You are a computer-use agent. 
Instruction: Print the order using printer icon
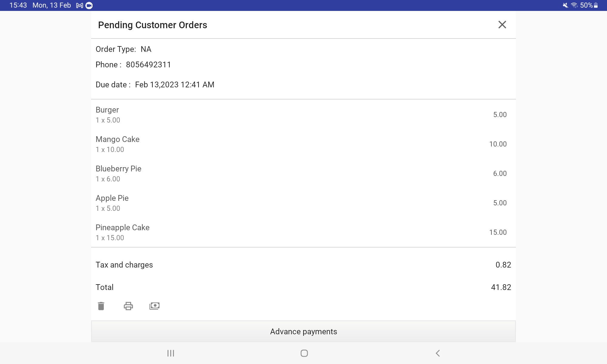(x=128, y=306)
